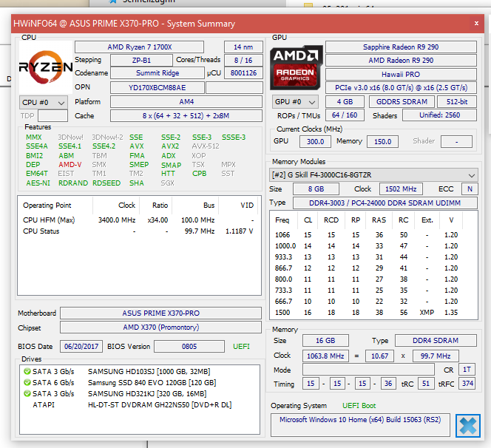Click the memory multiplier 10.67 field
This screenshot has width=491, height=448.
(x=379, y=356)
